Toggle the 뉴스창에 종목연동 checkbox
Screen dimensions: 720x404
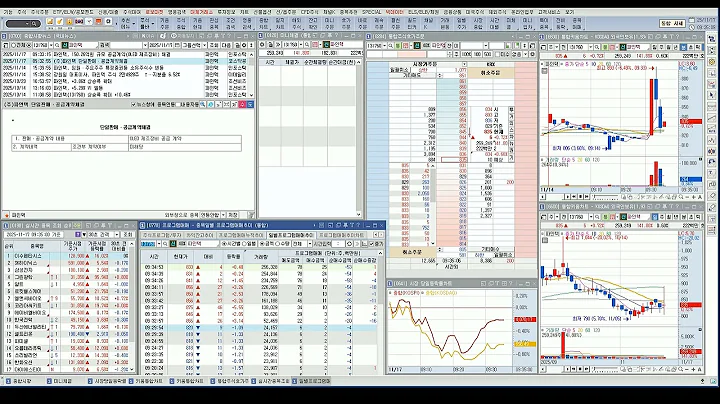(x=134, y=104)
